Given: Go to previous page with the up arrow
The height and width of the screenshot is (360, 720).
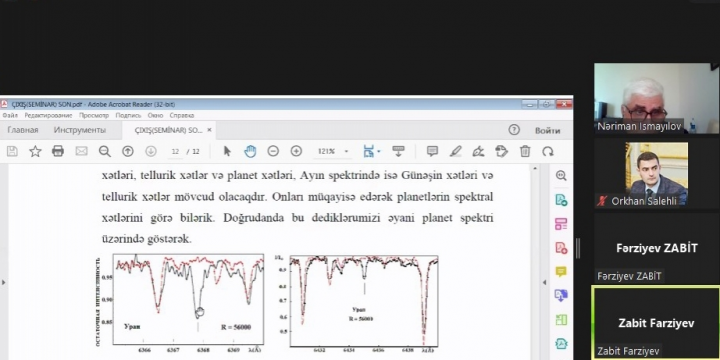Looking at the screenshot, I should (x=128, y=151).
